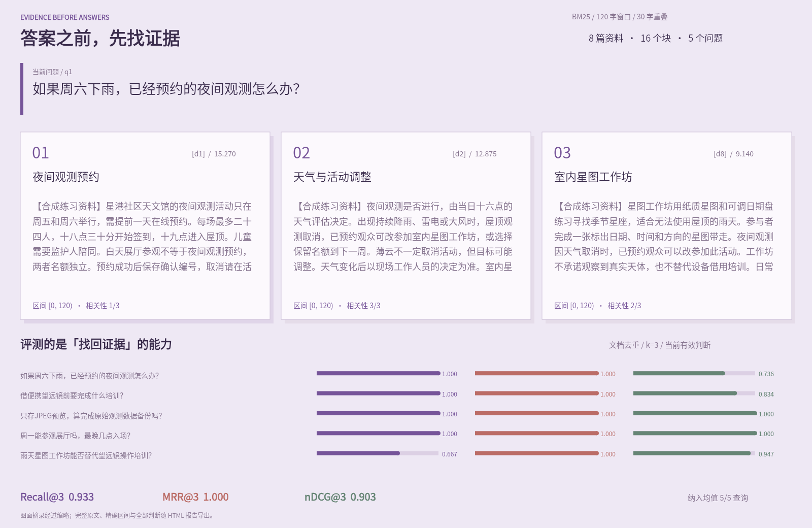Open result card titled 夜间观测预约
The height and width of the screenshot is (528, 812).
(x=145, y=226)
